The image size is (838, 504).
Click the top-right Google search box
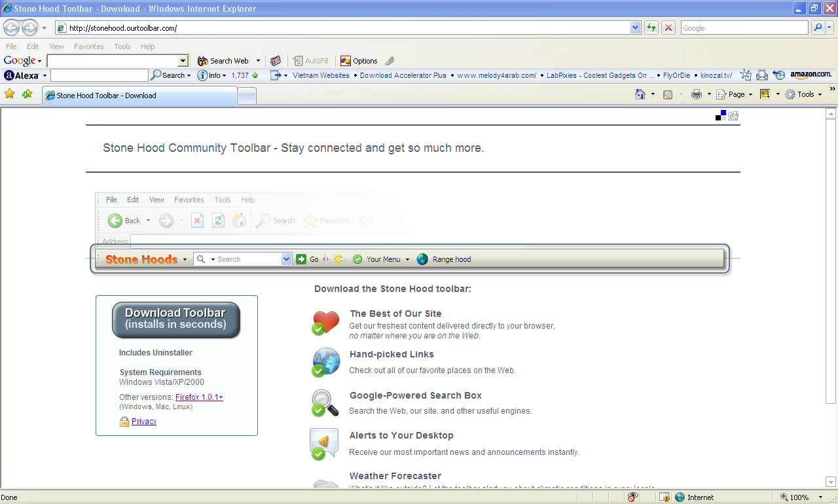tap(744, 27)
